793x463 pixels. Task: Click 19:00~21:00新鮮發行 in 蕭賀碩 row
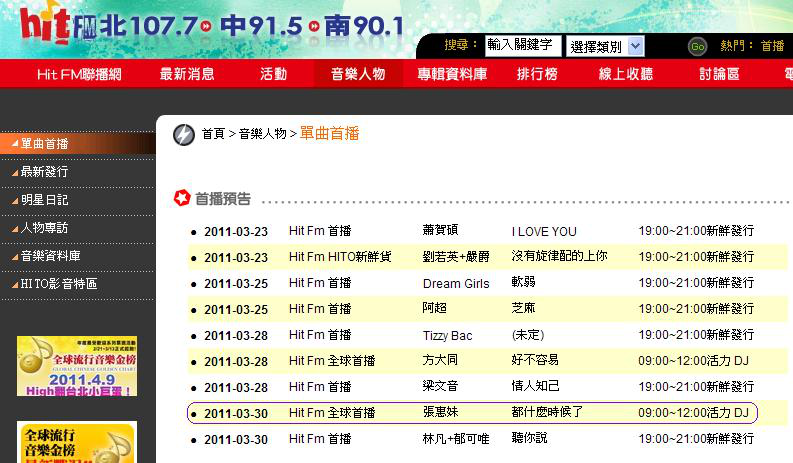click(x=696, y=231)
